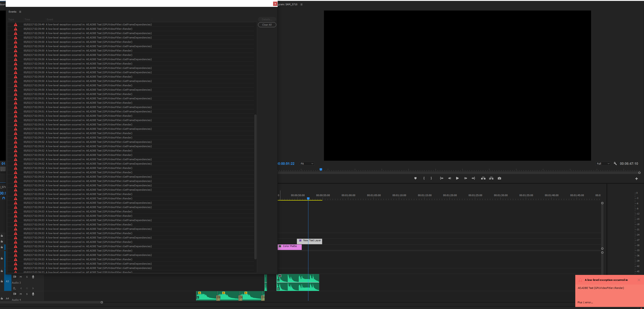
Task: Click the 00:01:00:00 timeline ruler mark
Action: [x=348, y=195]
